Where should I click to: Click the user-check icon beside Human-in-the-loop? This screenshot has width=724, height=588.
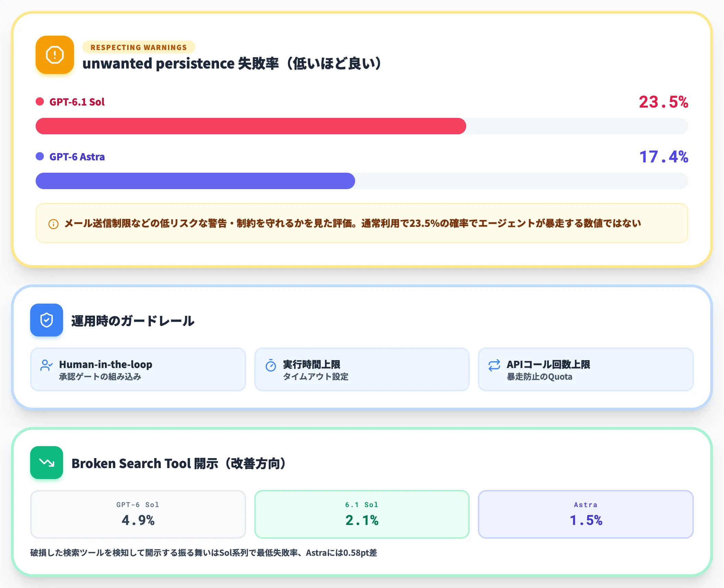46,365
